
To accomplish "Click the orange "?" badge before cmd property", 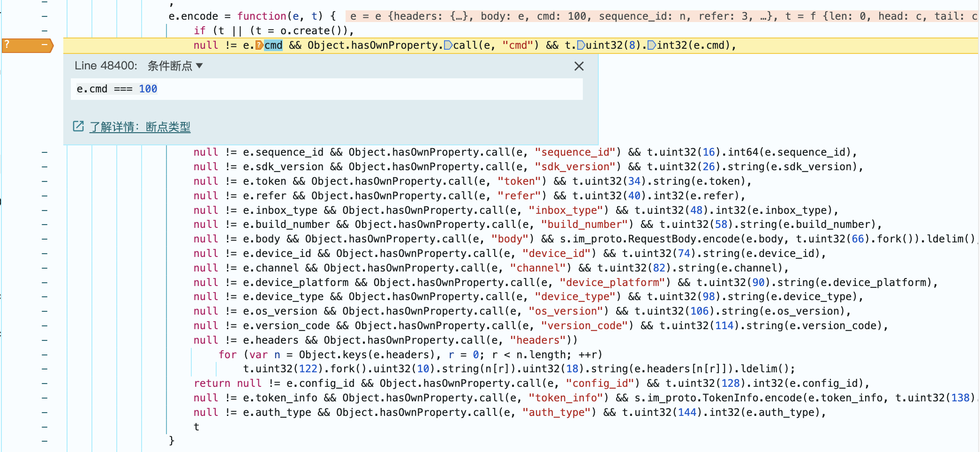I will (258, 45).
